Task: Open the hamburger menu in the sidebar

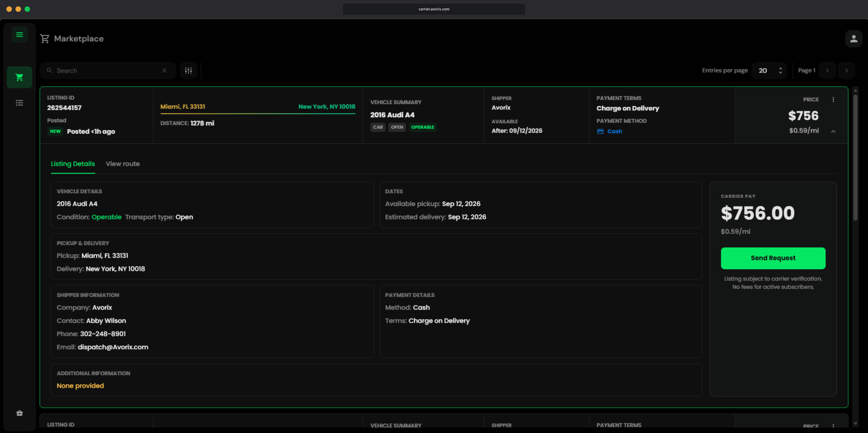Action: tap(20, 34)
